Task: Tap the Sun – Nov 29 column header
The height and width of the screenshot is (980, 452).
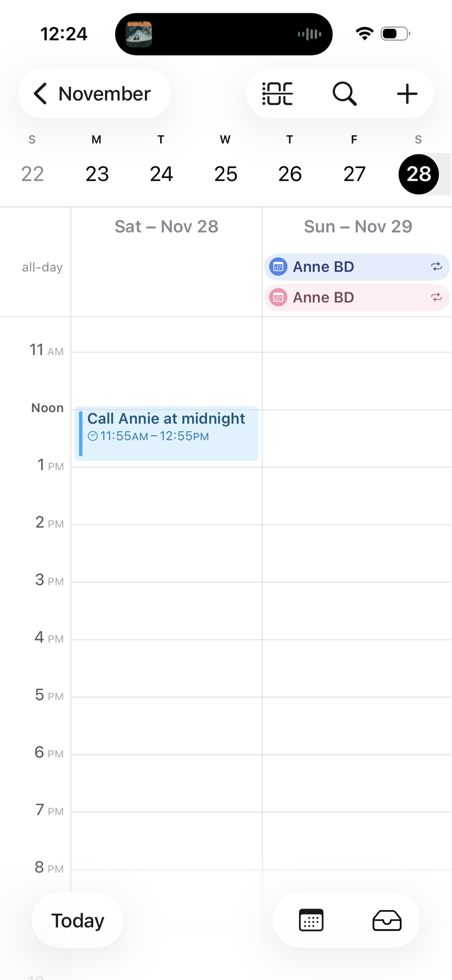Action: coord(358,226)
